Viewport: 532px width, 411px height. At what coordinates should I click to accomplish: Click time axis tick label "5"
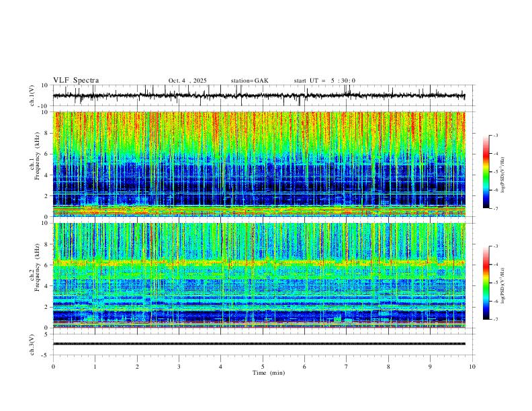tap(263, 367)
